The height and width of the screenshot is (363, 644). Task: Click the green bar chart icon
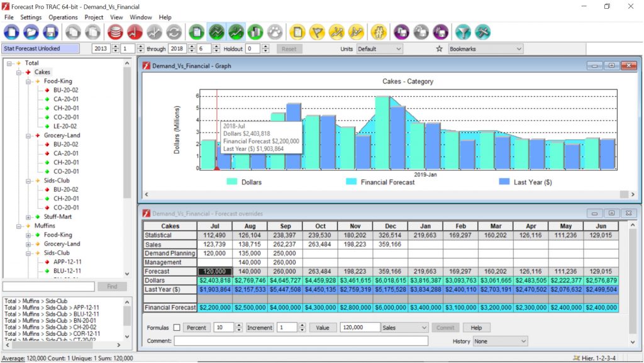click(x=255, y=32)
